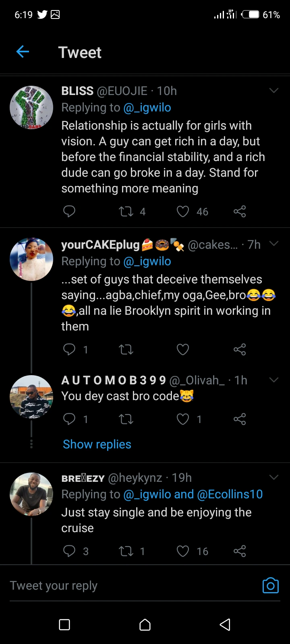Tap the Tweet your reply field
The height and width of the screenshot is (644, 290).
point(121,586)
